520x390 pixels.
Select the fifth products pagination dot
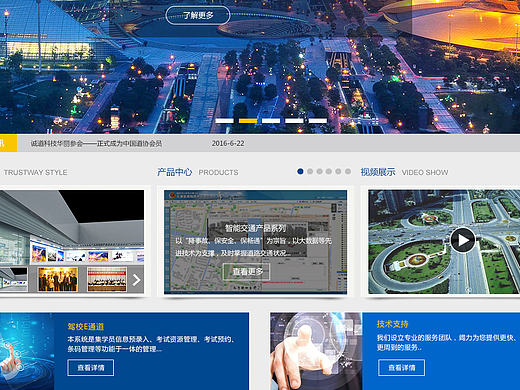point(338,171)
